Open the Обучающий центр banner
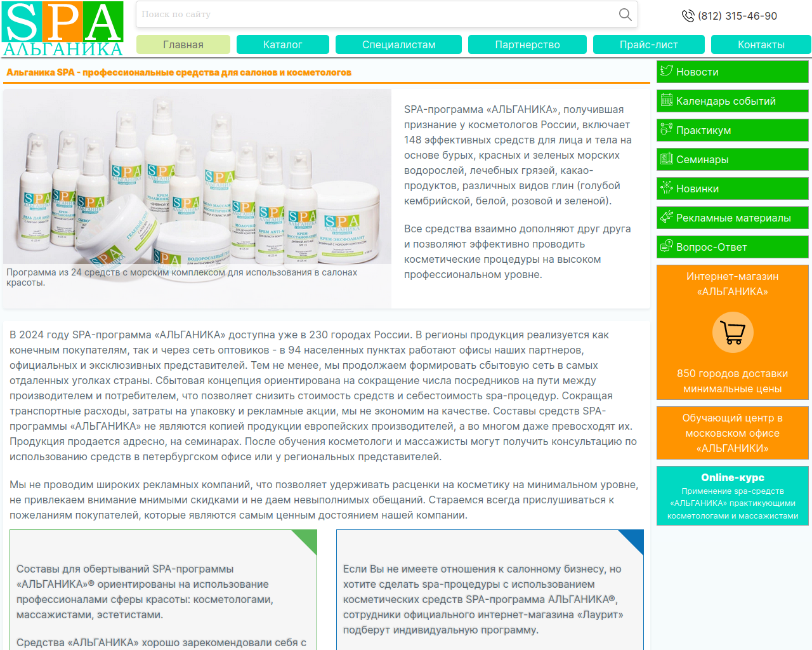812x650 pixels. 733,433
